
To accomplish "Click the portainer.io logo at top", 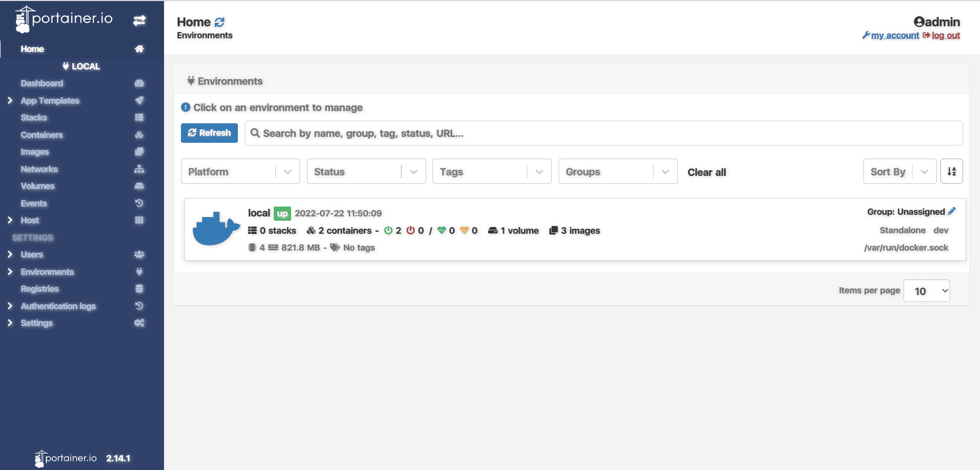I will pyautogui.click(x=64, y=19).
